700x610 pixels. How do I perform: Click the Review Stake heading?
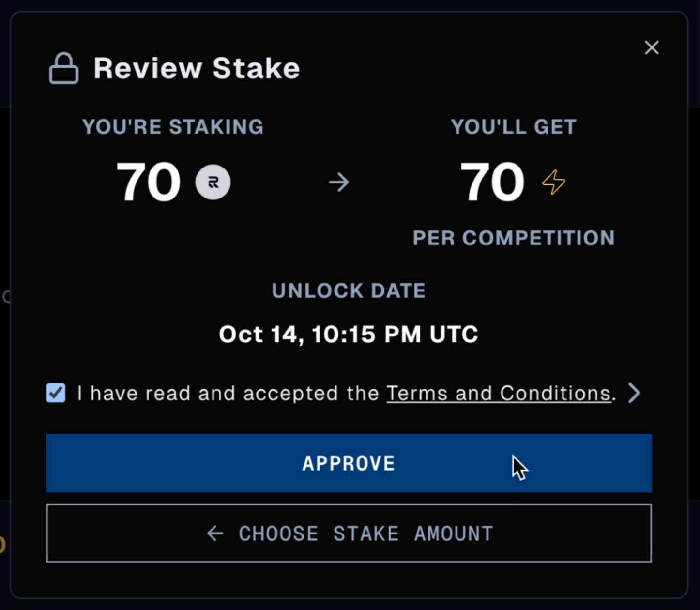(197, 68)
